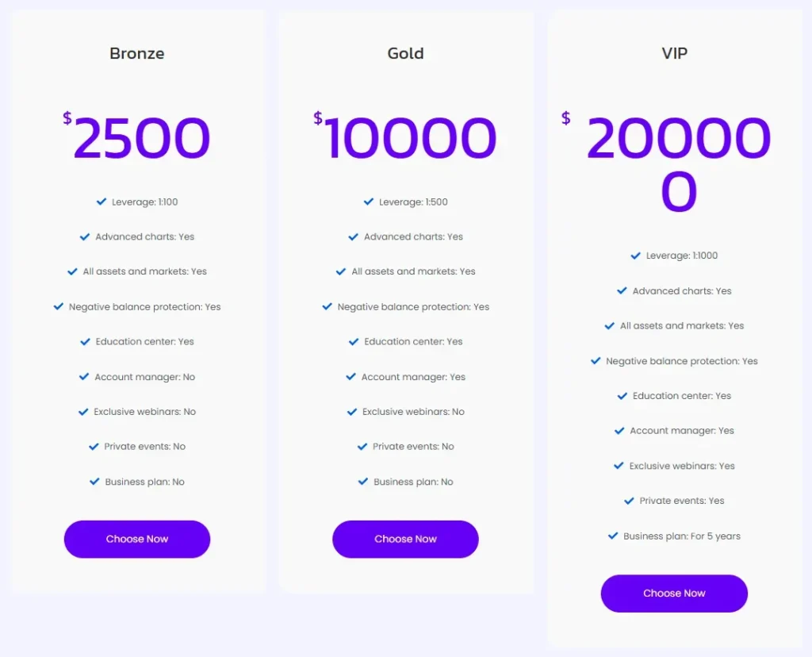Click the checkmark beside Exclusive webinars in Gold

352,412
